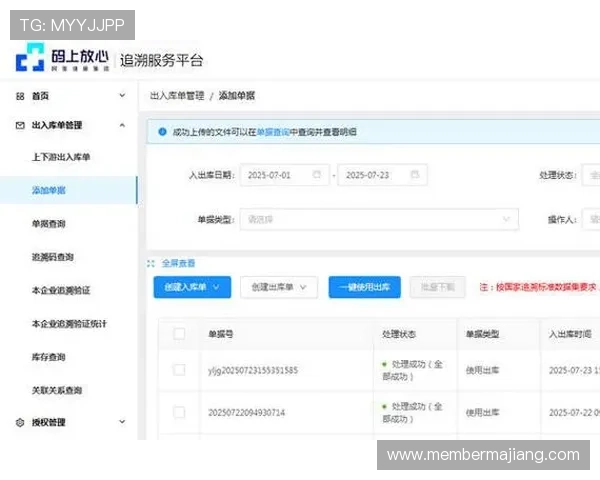Click 使用出库 in the yljg20250723155351585 row
This screenshot has width=600, height=480.
pyautogui.click(x=483, y=370)
